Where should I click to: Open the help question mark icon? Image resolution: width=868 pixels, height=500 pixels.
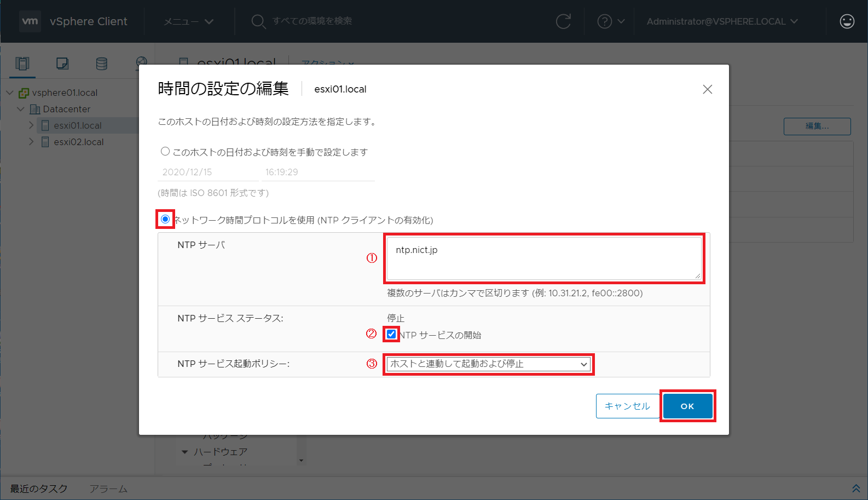pos(604,21)
